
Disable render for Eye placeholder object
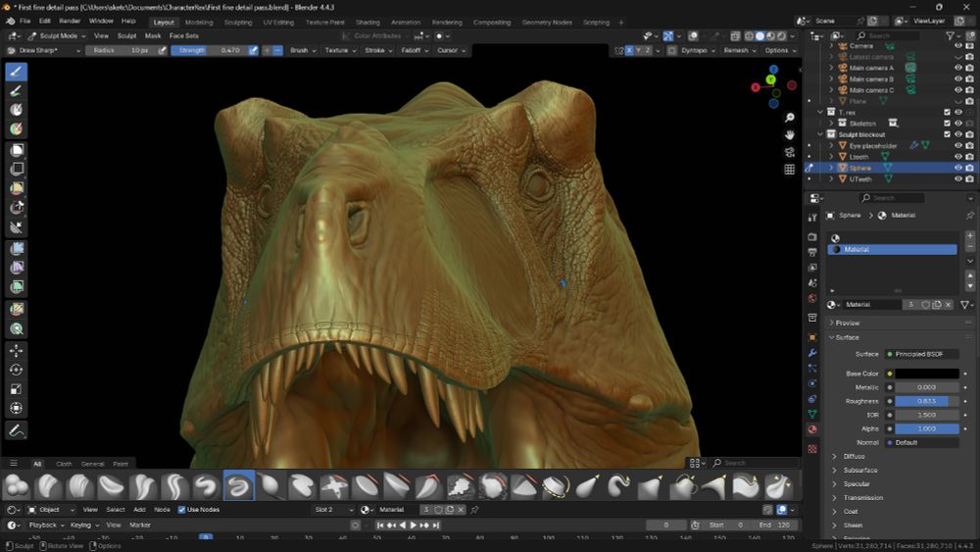(969, 146)
